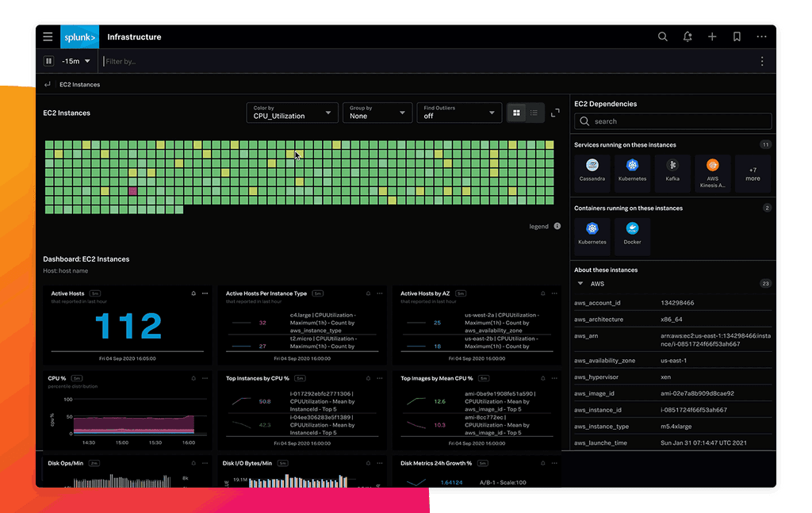Open the Active Hosts panel kebab menu
This screenshot has width=812, height=513.
(x=205, y=293)
